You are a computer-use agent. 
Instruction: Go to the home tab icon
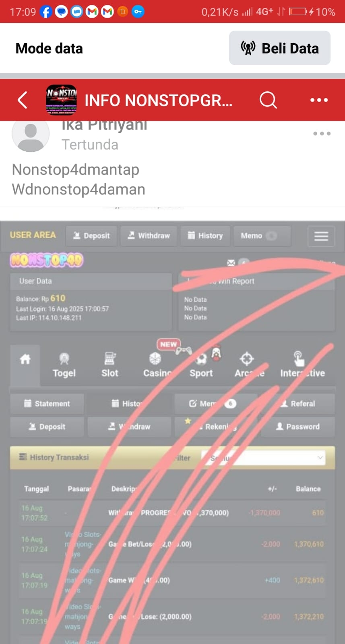click(x=25, y=359)
